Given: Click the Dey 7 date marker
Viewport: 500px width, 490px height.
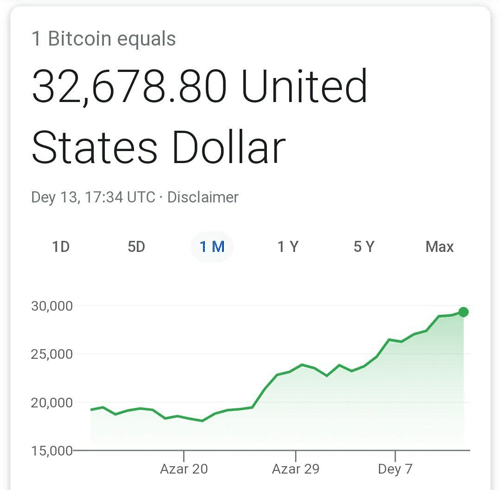Looking at the screenshot, I should [395, 469].
